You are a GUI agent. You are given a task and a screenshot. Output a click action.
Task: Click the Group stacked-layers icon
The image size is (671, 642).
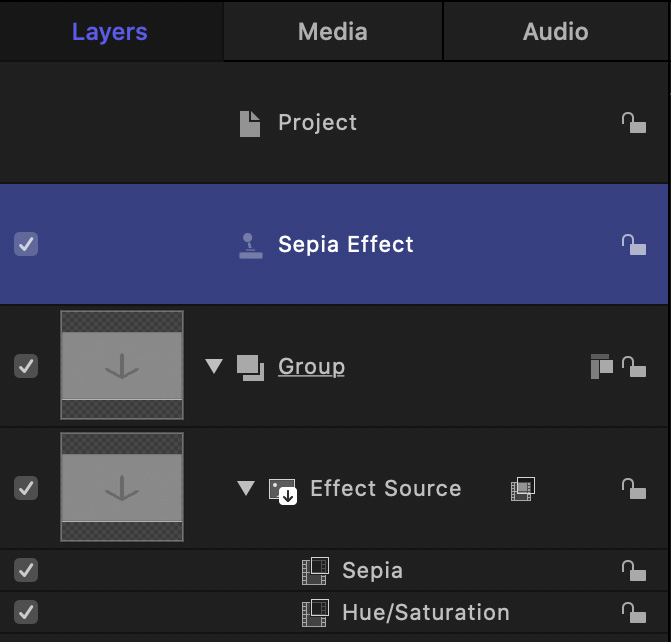pyautogui.click(x=250, y=367)
